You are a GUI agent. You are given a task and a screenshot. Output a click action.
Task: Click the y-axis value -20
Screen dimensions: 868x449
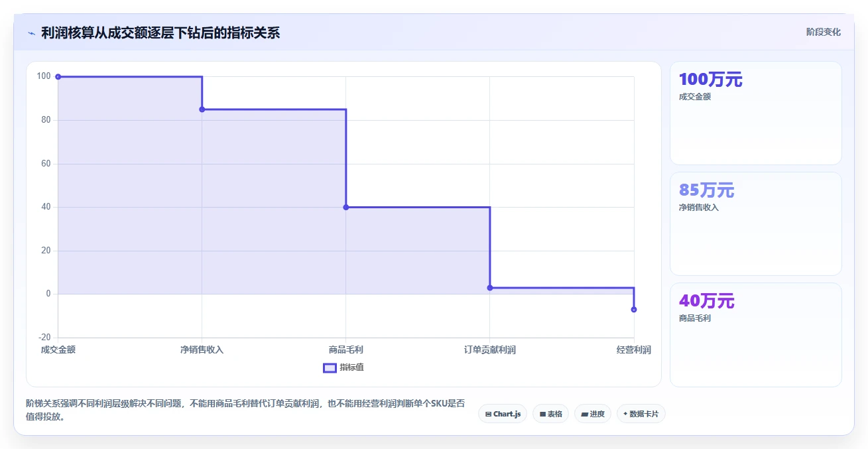coord(44,338)
